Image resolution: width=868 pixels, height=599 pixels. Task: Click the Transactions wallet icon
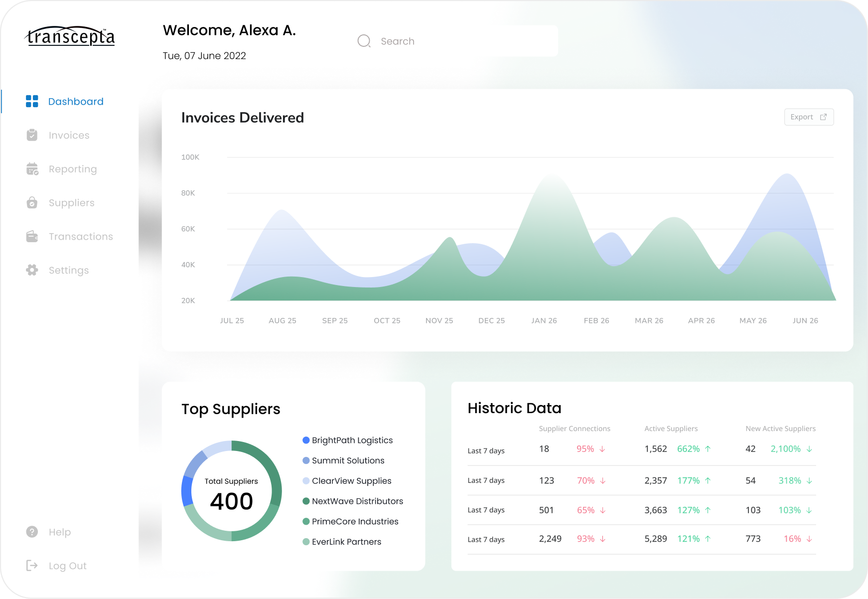[32, 236]
